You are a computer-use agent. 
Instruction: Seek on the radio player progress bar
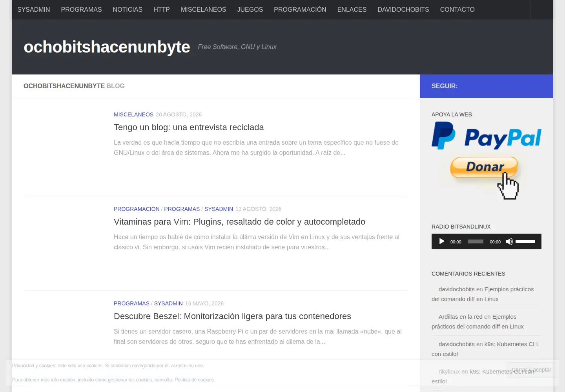point(476,241)
